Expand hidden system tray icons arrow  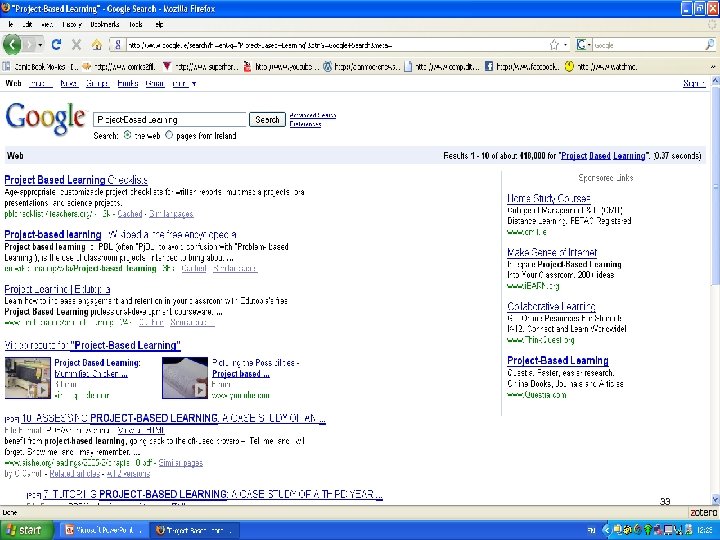click(x=606, y=530)
